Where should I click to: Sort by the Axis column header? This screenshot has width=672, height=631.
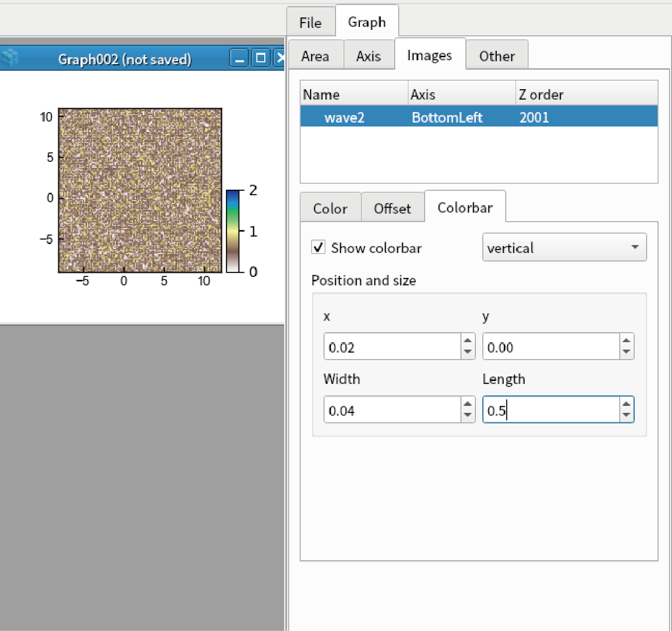[x=462, y=93]
